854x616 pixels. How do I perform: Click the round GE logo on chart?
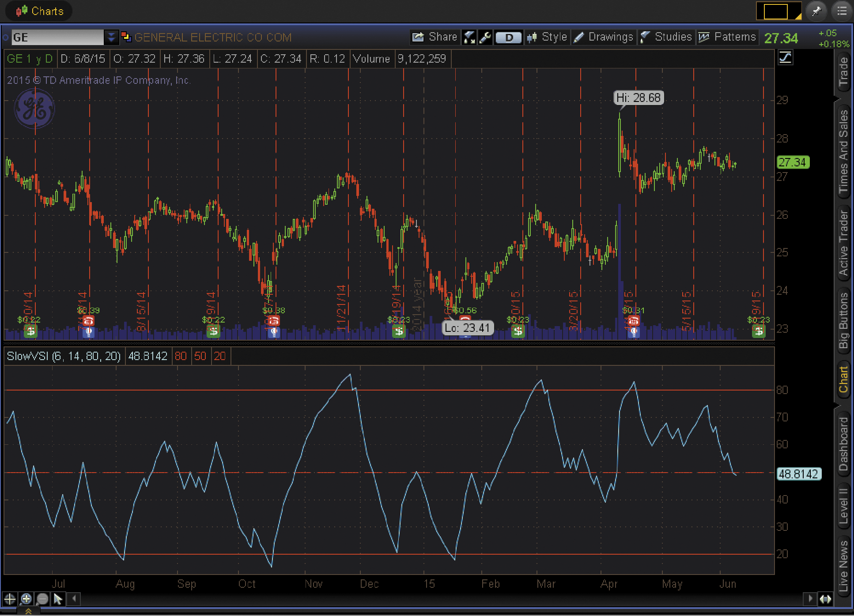click(34, 109)
